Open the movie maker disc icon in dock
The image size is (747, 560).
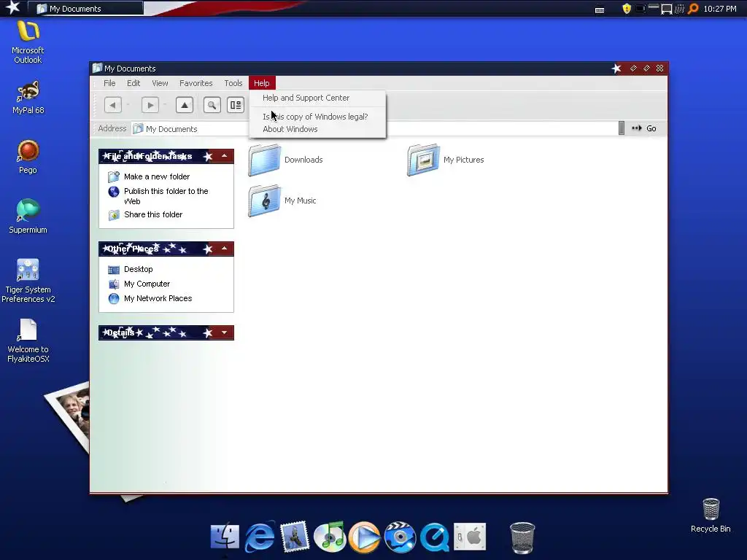pyautogui.click(x=400, y=537)
